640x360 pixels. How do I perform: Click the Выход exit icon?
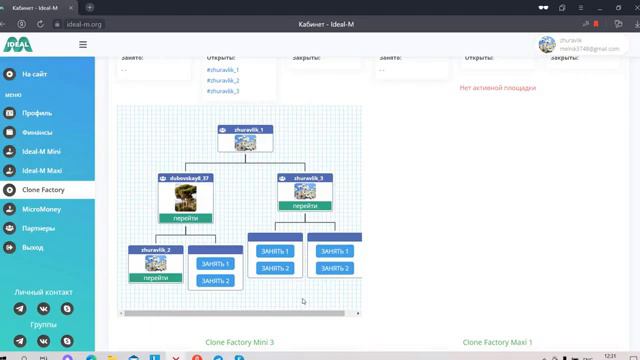[x=9, y=247]
